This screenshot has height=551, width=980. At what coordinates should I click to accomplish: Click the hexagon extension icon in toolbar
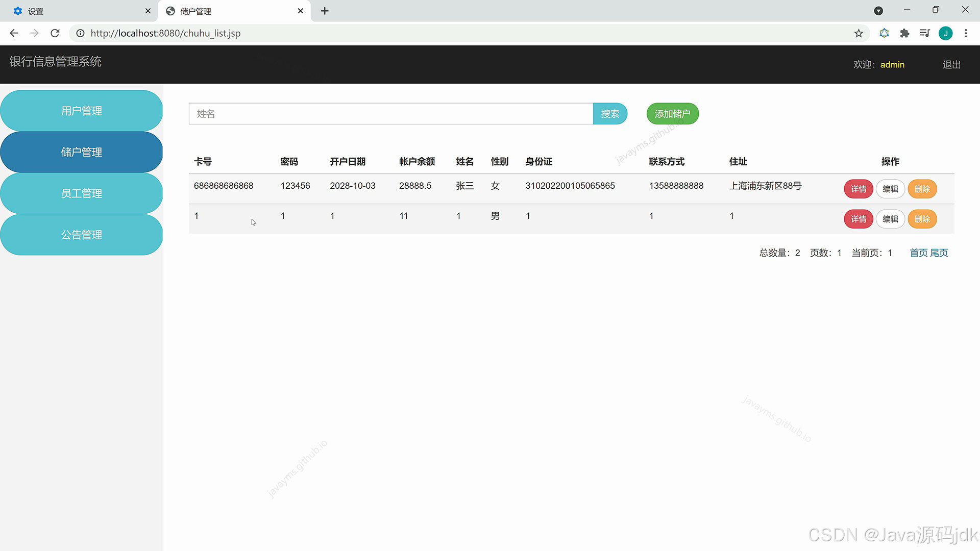pyautogui.click(x=884, y=33)
